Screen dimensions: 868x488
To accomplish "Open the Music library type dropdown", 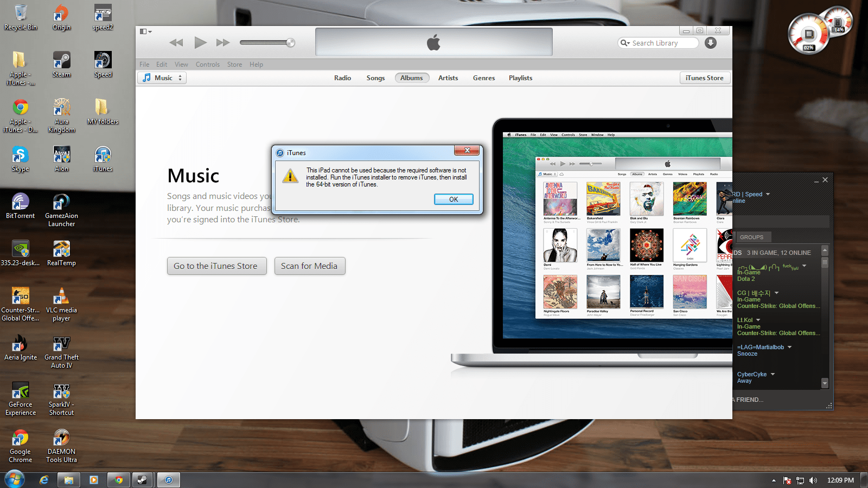I will 180,78.
